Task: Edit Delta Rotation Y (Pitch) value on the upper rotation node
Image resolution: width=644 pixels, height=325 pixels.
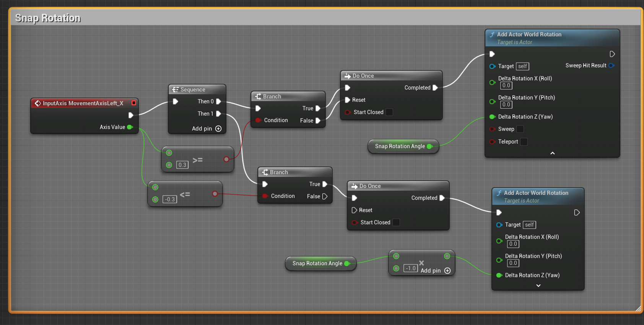Action: click(506, 105)
